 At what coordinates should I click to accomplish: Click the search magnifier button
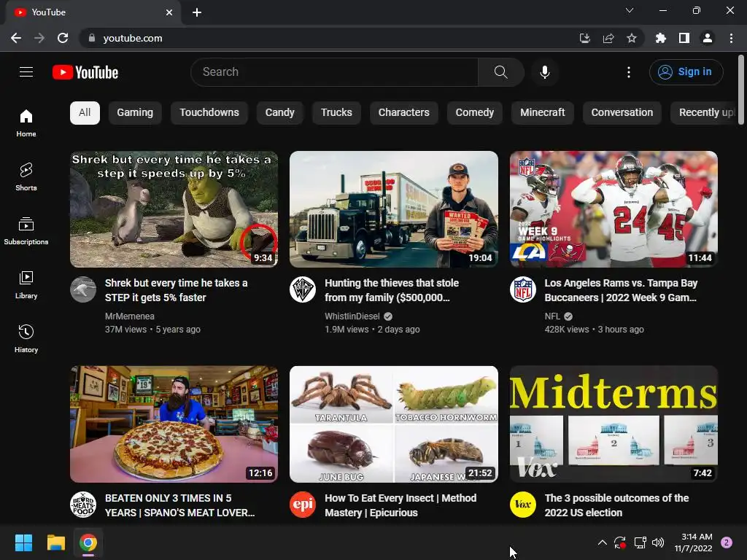click(x=500, y=72)
